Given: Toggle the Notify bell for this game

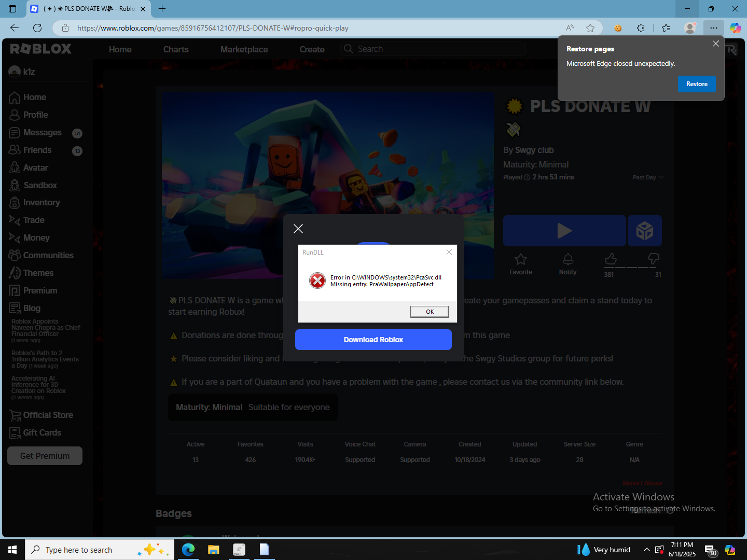Looking at the screenshot, I should tap(568, 259).
